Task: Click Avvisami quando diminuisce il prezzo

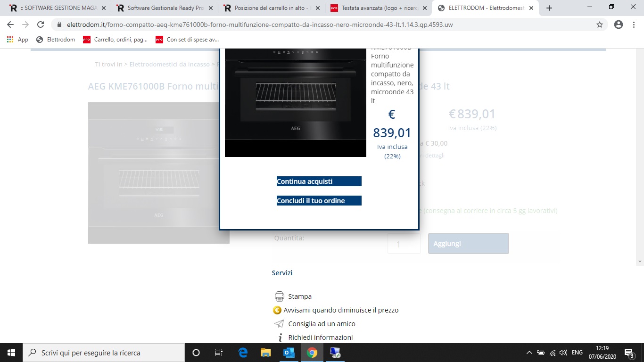Action: pos(341,310)
